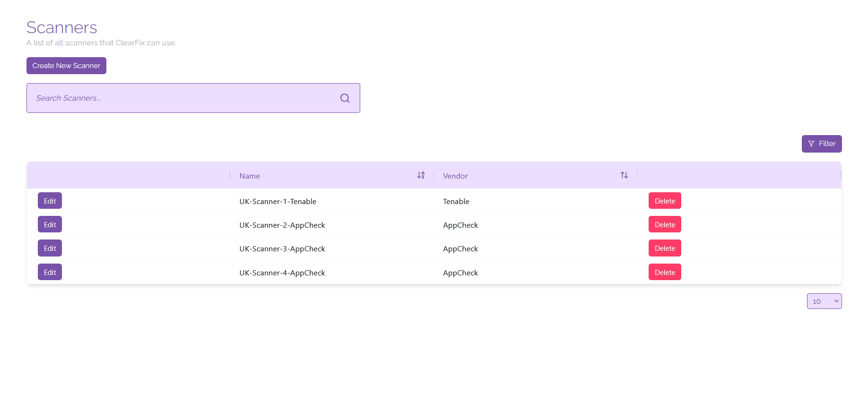Edit the UK-Scanner-1-Tenable row
This screenshot has width=868, height=402.
click(50, 201)
